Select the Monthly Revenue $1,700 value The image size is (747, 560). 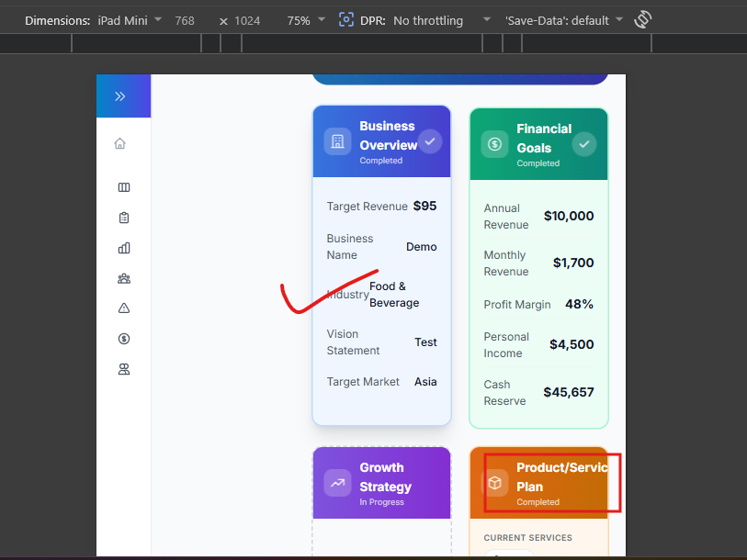point(573,263)
